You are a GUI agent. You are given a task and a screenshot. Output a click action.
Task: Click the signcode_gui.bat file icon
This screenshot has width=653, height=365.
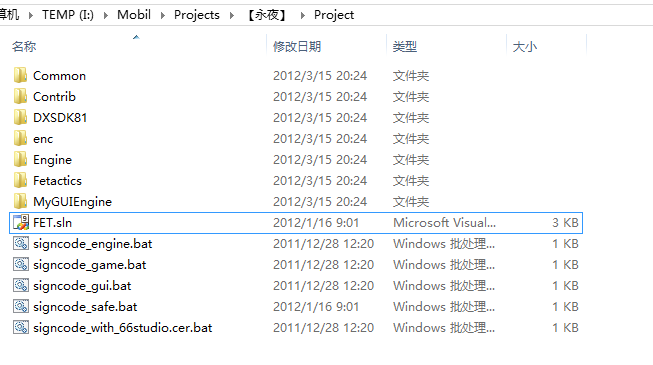click(x=21, y=285)
